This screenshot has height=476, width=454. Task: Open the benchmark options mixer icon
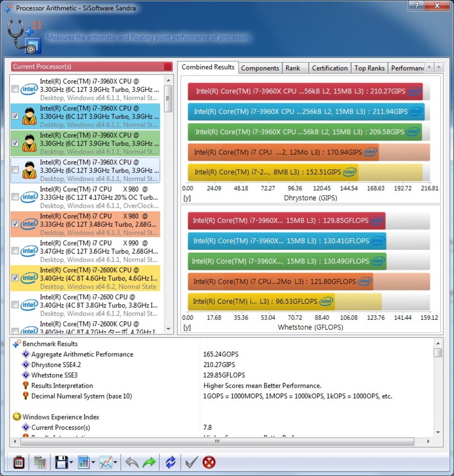[x=19, y=462]
